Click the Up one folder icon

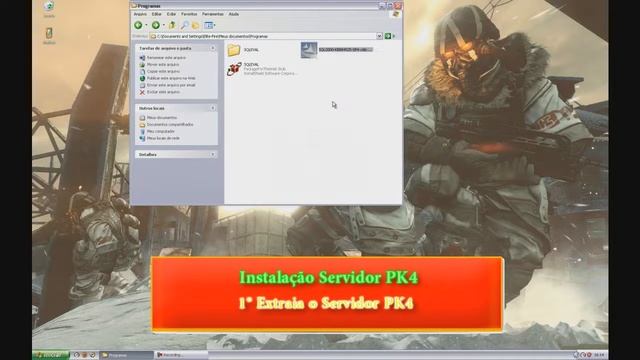[x=172, y=25]
